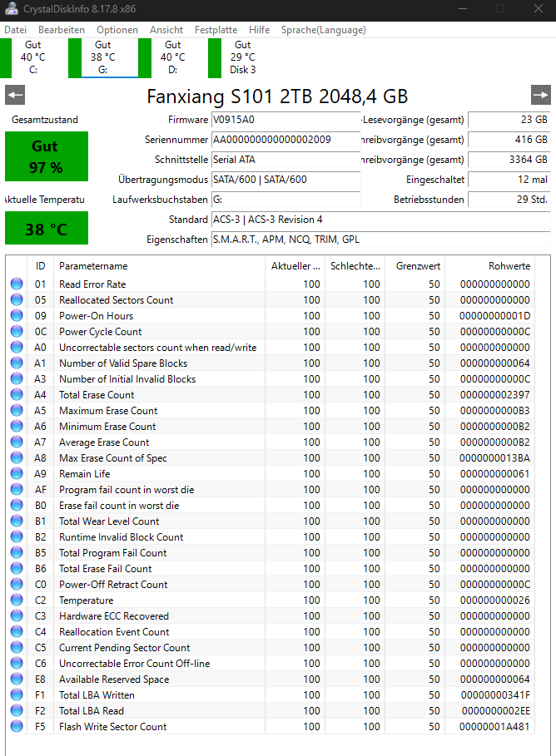Go to next disk with right arrow
556x756 pixels.
(540, 95)
